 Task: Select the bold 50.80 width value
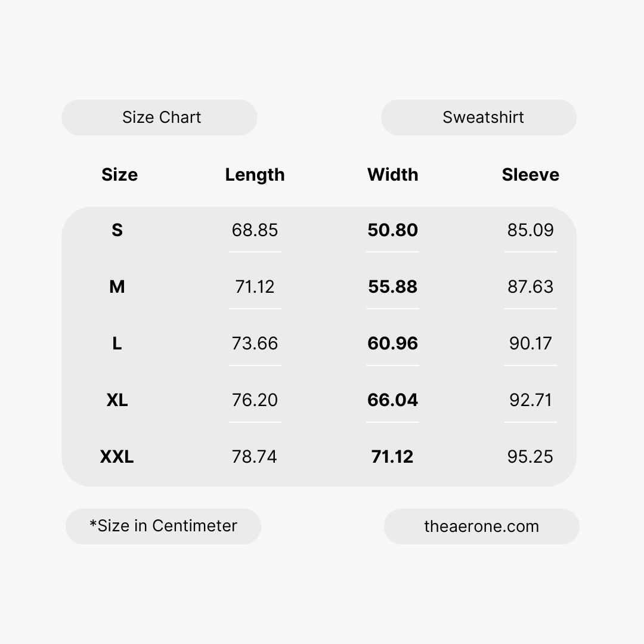point(392,230)
